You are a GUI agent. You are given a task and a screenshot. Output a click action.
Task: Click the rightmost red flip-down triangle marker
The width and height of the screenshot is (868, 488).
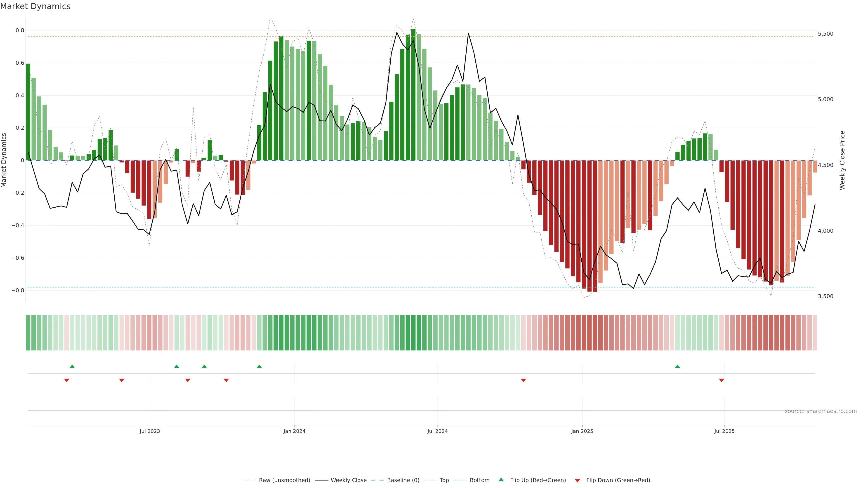(x=722, y=380)
